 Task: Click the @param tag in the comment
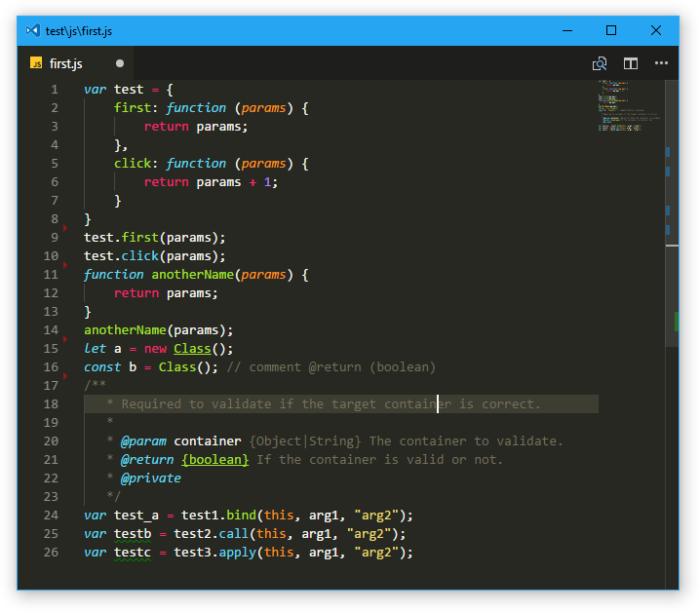tap(143, 441)
